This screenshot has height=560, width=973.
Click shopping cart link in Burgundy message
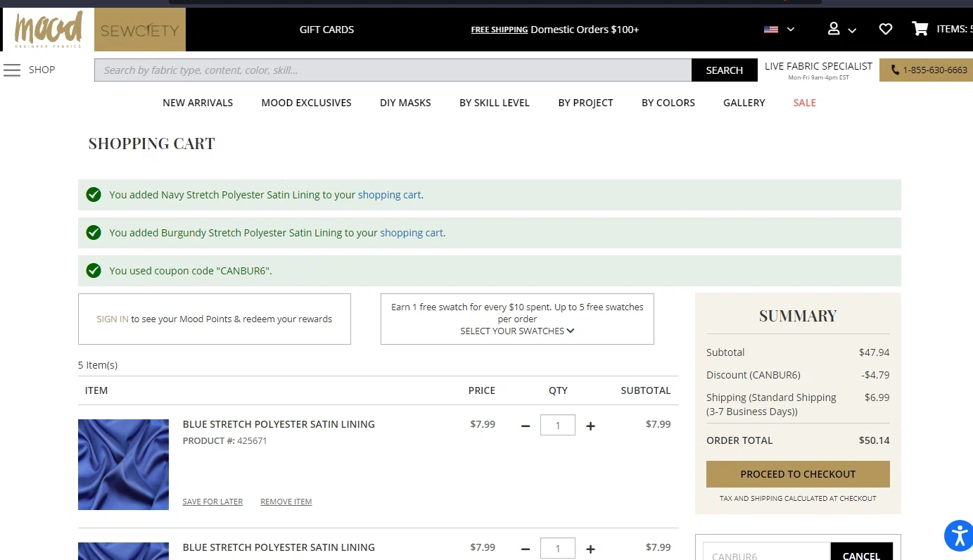click(412, 233)
